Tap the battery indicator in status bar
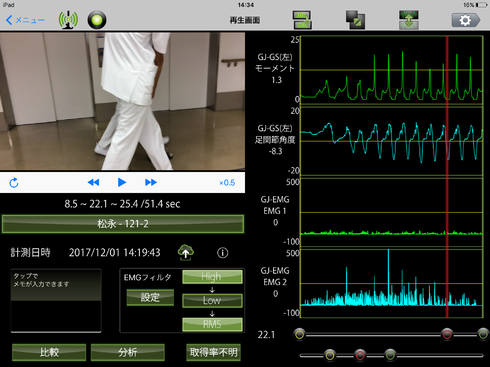The height and width of the screenshot is (367, 490). [x=481, y=5]
